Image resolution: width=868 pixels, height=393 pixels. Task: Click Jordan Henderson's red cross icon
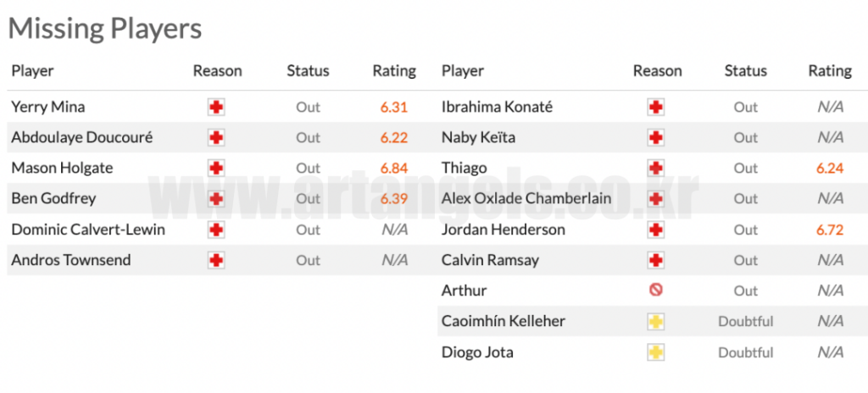655,230
